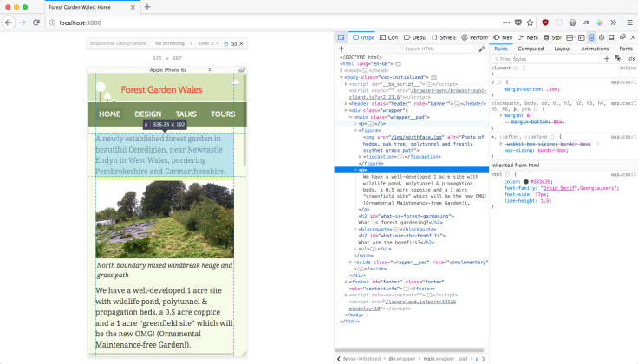This screenshot has width=638, height=364.
Task: Click the #383a35 color swatch
Action: (x=525, y=182)
